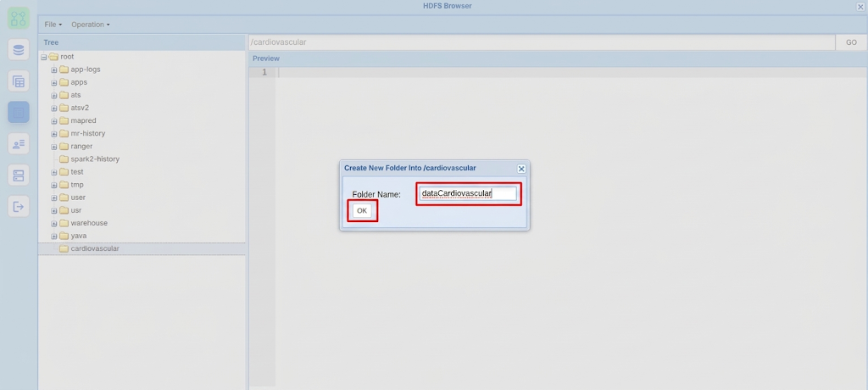Expand the yava folder node
The height and width of the screenshot is (390, 868).
54,236
